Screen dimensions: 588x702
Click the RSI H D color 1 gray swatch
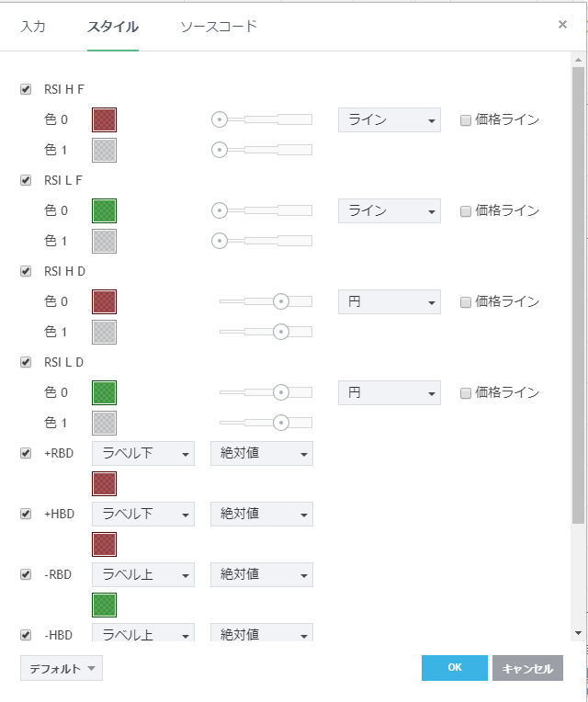click(x=105, y=332)
